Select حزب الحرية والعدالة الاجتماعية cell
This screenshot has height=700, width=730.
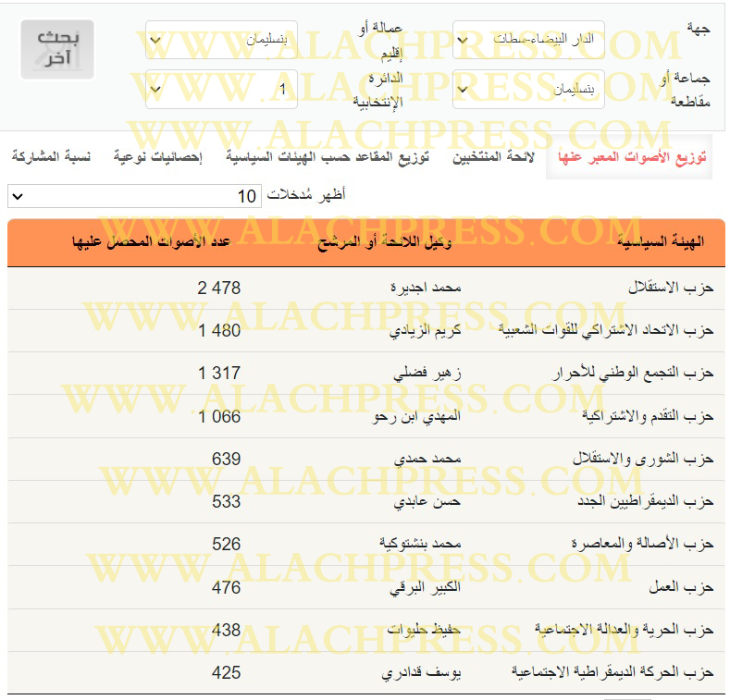click(x=624, y=630)
